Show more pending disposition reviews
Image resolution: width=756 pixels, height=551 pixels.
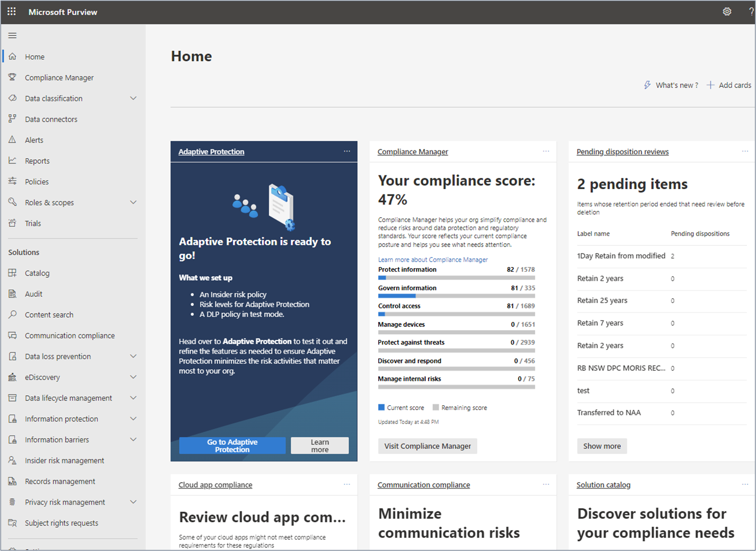coord(601,446)
